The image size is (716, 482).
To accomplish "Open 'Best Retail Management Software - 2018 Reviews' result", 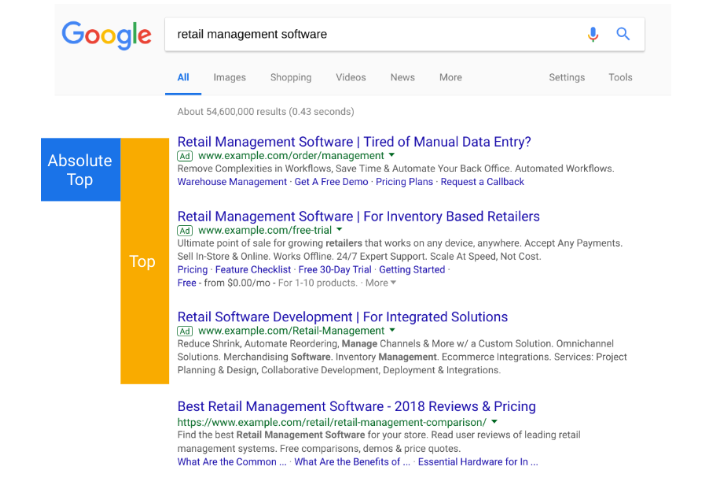I will coord(357,406).
